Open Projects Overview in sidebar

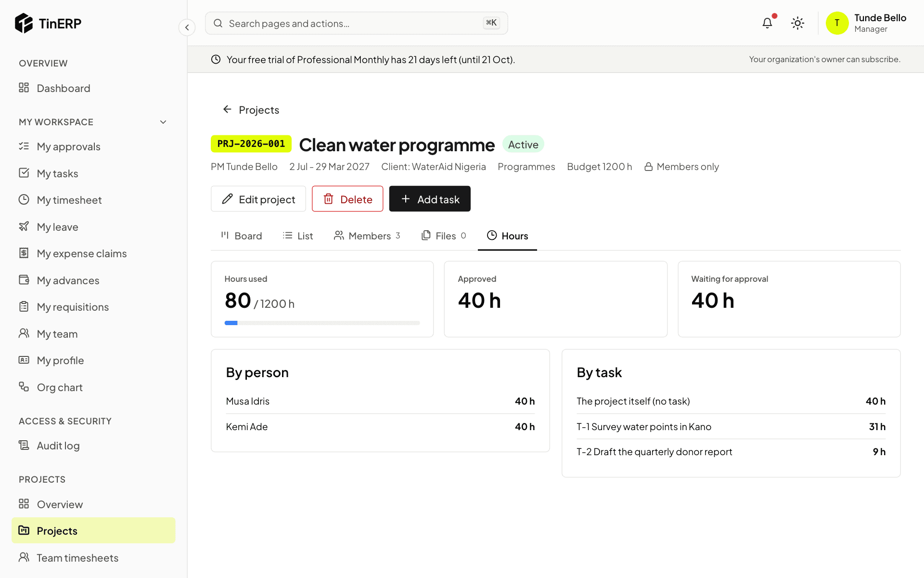tap(93, 504)
